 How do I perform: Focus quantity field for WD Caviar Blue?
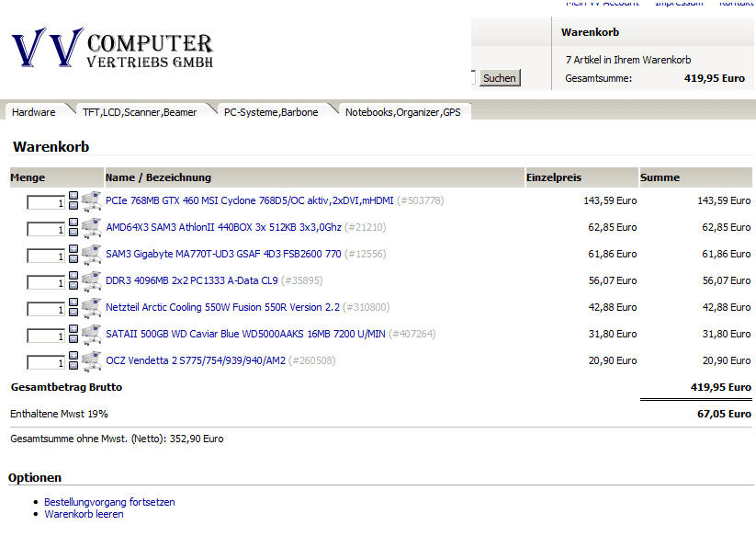click(x=46, y=336)
